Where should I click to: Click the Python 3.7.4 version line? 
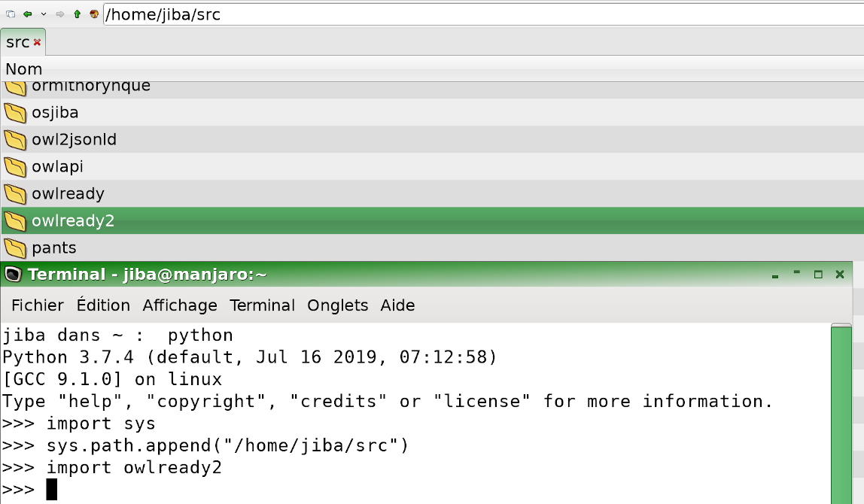[x=250, y=357]
